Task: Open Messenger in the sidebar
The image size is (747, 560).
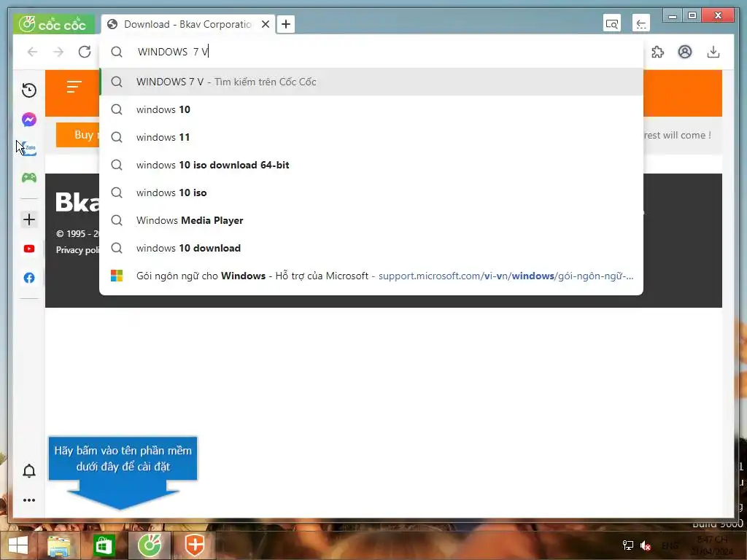Action: [x=29, y=119]
